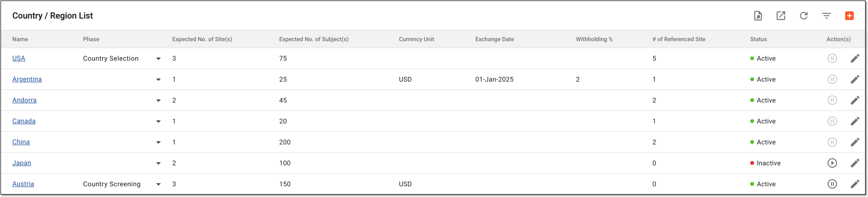Click the orange add country button
Image resolution: width=868 pixels, height=197 pixels.
[x=849, y=16]
